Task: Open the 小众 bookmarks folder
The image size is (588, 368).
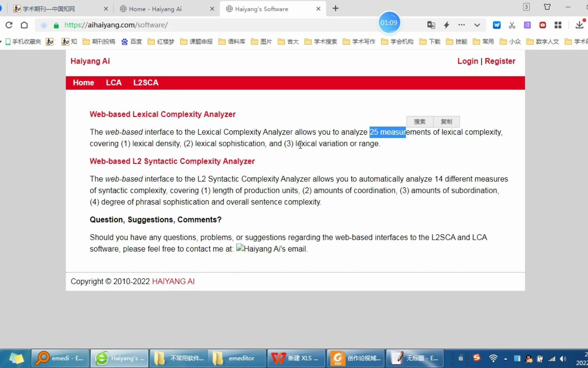Action: pos(510,42)
